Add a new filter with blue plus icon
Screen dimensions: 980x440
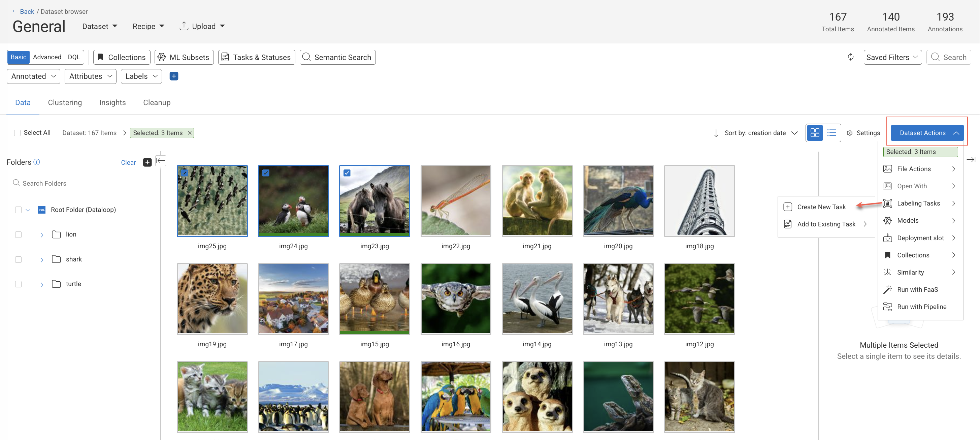coord(174,76)
